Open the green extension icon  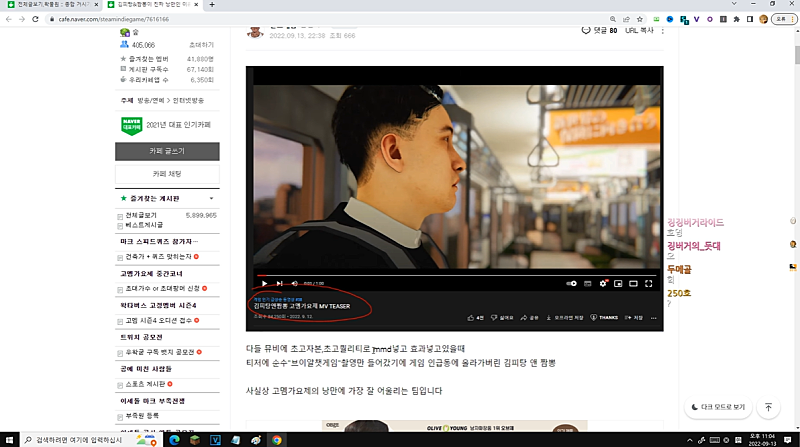pos(656,19)
